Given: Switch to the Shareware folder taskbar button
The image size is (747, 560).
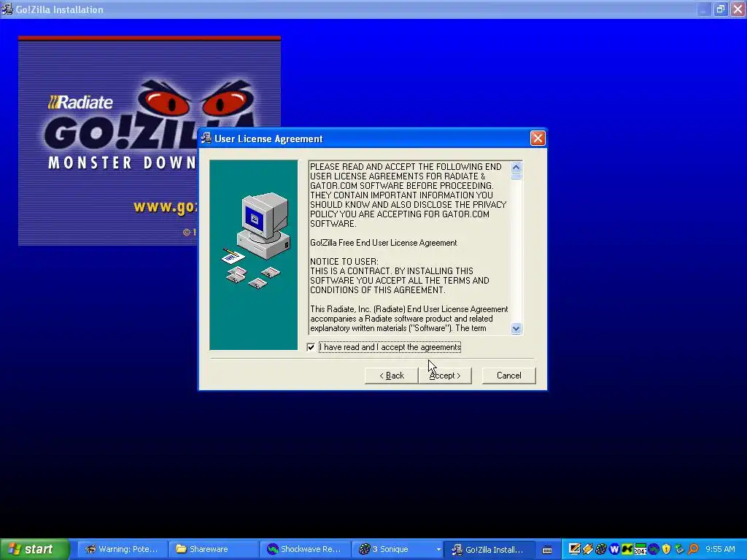Looking at the screenshot, I should tap(214, 549).
